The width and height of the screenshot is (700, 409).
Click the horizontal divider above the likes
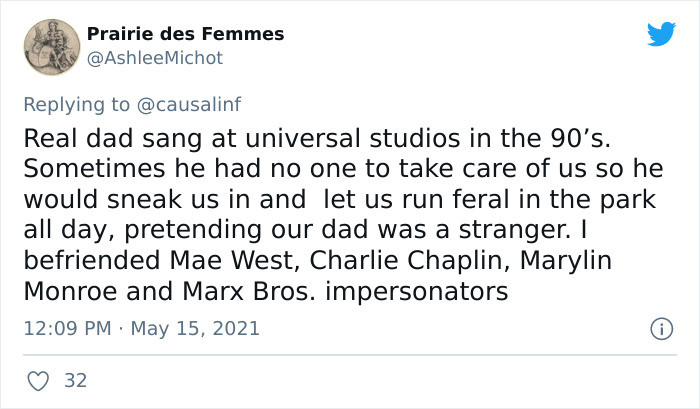[350, 355]
